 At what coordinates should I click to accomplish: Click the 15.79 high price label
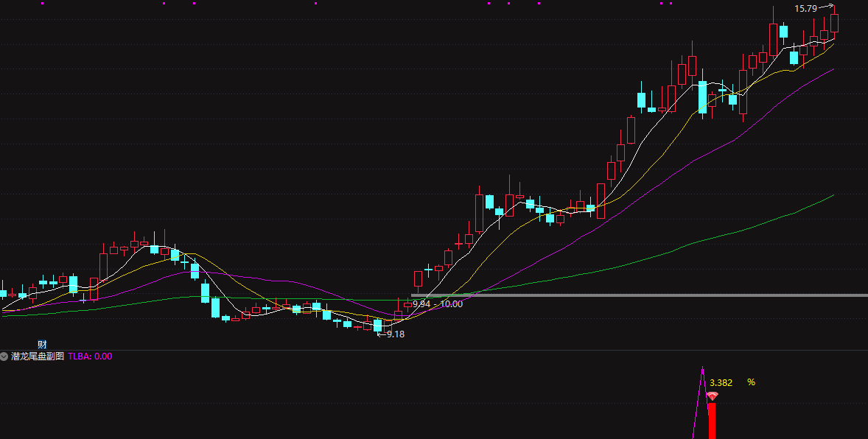click(x=805, y=9)
